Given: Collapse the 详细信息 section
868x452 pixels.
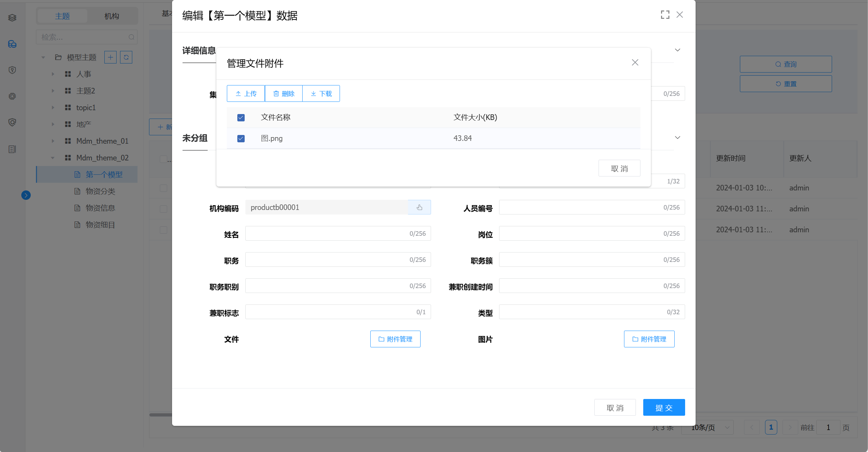Looking at the screenshot, I should click(x=677, y=50).
